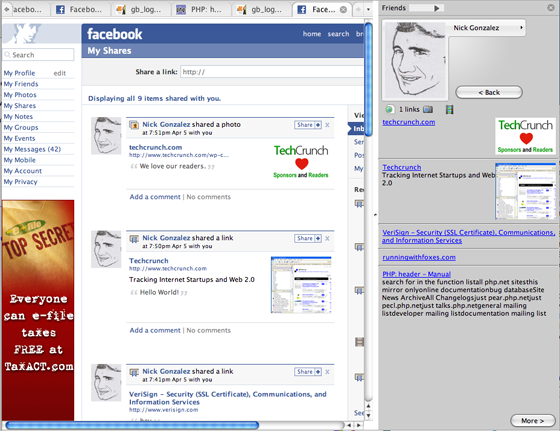Dismiss the 7:41pm shared link post
The height and width of the screenshot is (431, 560).
[327, 372]
